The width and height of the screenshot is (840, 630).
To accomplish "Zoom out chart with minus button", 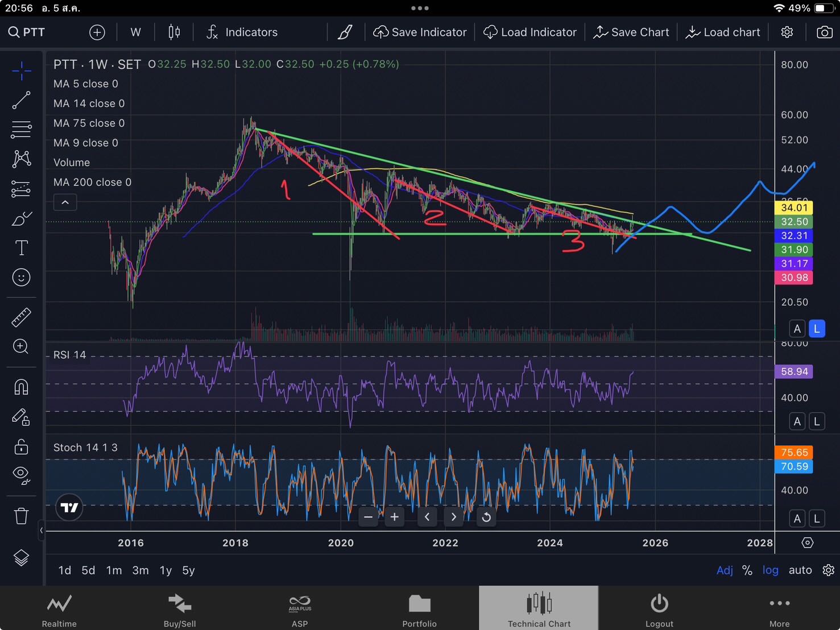I will point(368,517).
